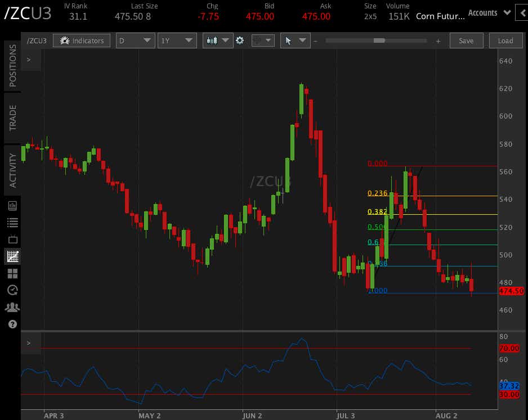Click the Ask price label
Image resolution: width=528 pixels, height=420 pixels.
pyautogui.click(x=325, y=6)
